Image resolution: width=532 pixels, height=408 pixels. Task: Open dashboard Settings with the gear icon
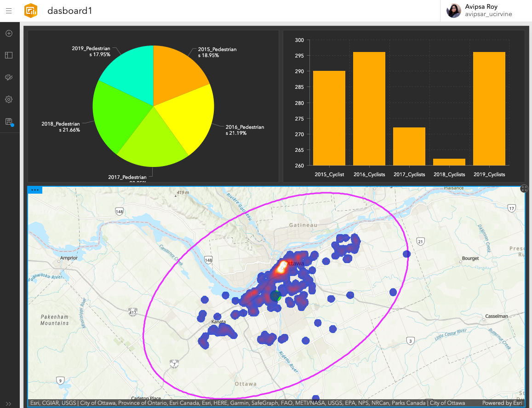[x=9, y=99]
